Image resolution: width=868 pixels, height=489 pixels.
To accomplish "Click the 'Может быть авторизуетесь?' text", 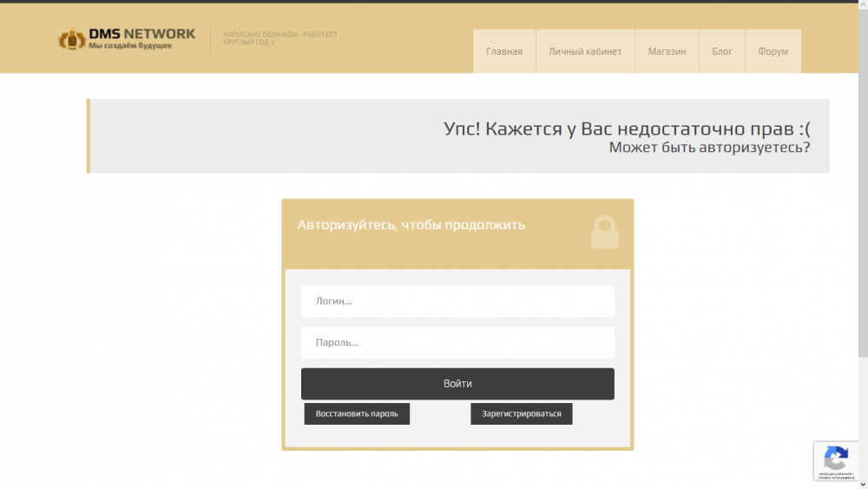I will coord(709,148).
